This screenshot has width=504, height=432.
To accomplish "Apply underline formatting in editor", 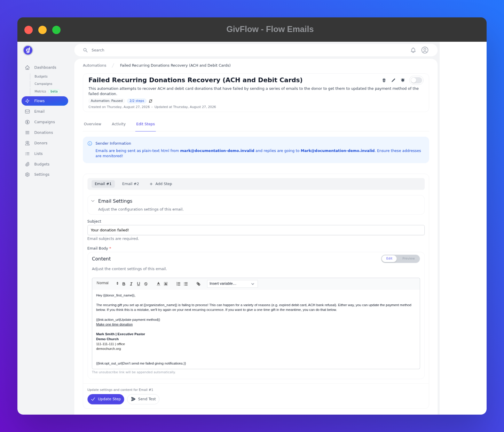I will click(139, 284).
